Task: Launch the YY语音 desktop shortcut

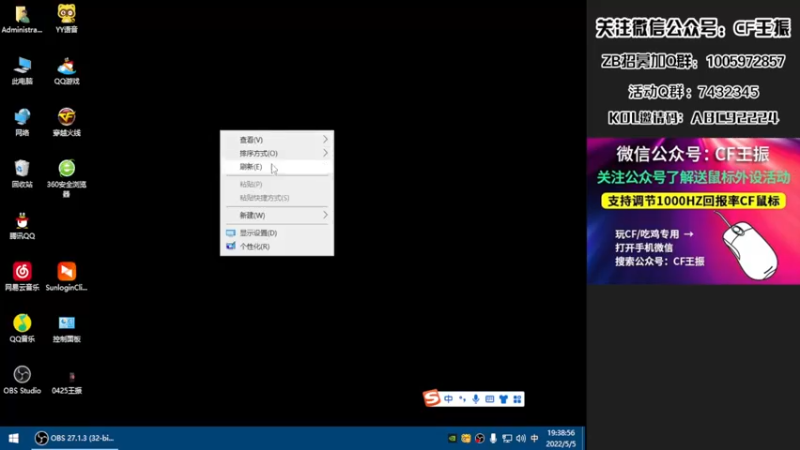Action: coord(66,19)
